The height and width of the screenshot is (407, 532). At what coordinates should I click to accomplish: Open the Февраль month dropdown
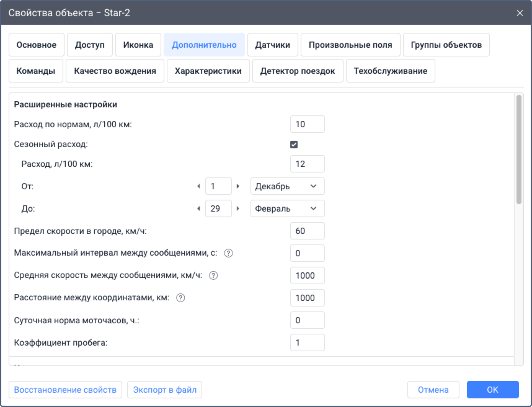click(287, 208)
